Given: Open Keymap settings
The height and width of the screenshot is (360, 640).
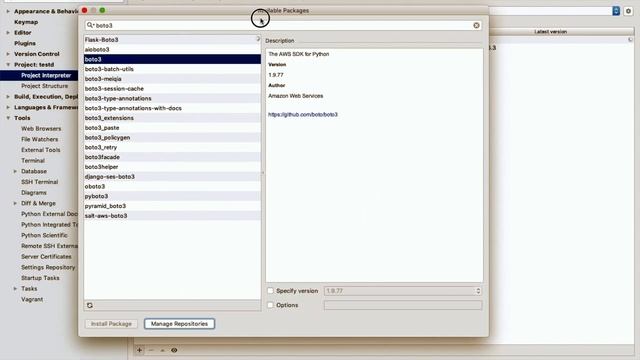Looking at the screenshot, I should [26, 22].
